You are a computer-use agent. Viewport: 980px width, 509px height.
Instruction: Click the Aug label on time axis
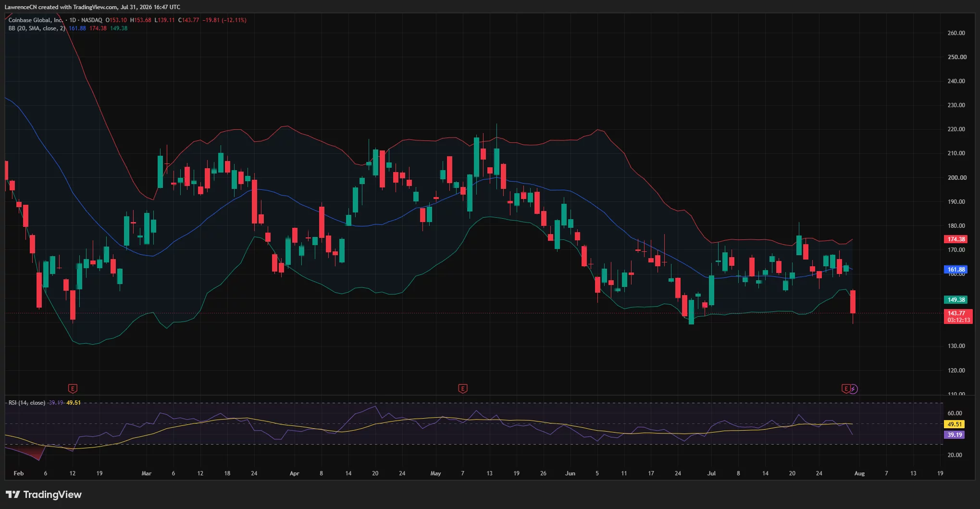click(x=859, y=473)
